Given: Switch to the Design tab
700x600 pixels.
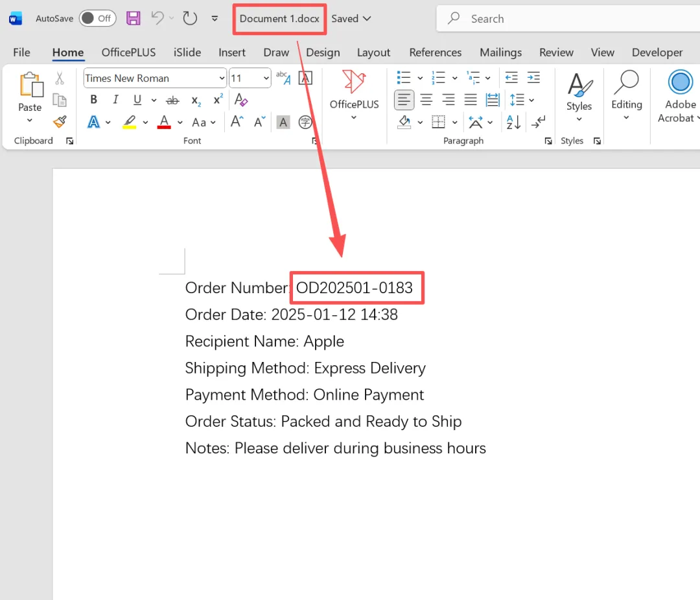Looking at the screenshot, I should 323,53.
